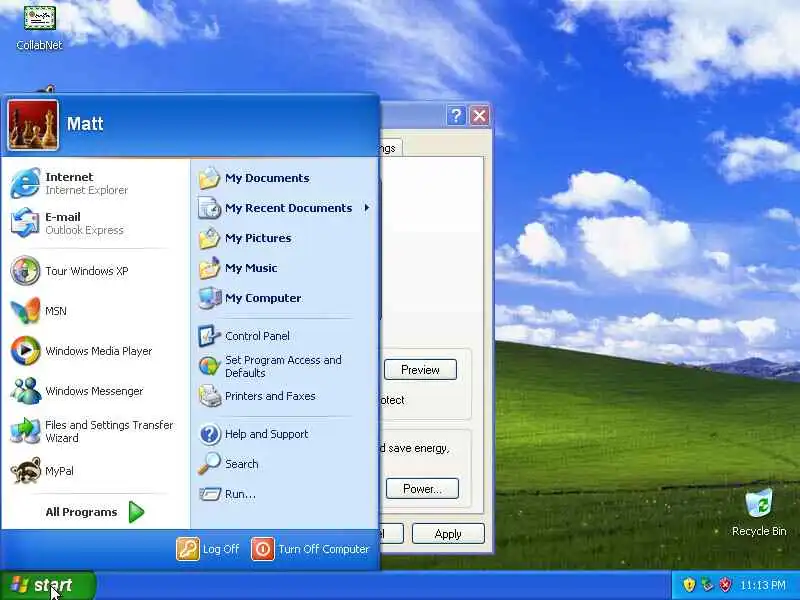The height and width of the screenshot is (600, 800).
Task: Click the Matt username text
Action: click(85, 123)
